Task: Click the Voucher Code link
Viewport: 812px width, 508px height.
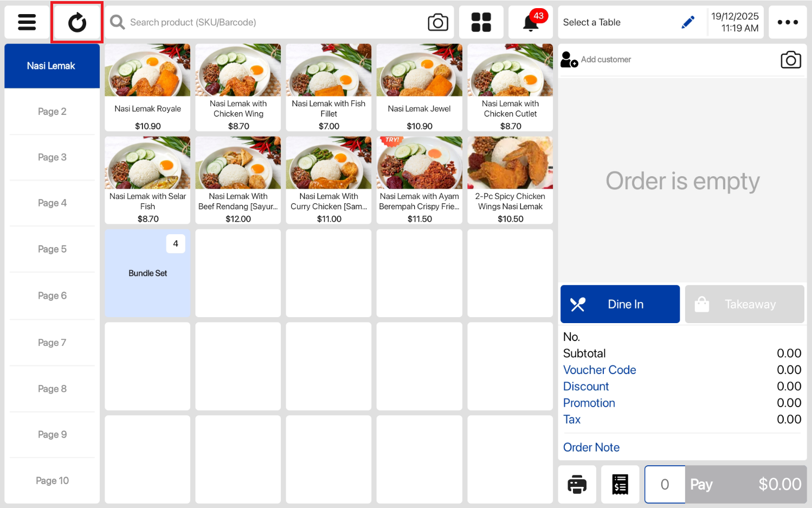Action: pos(600,370)
